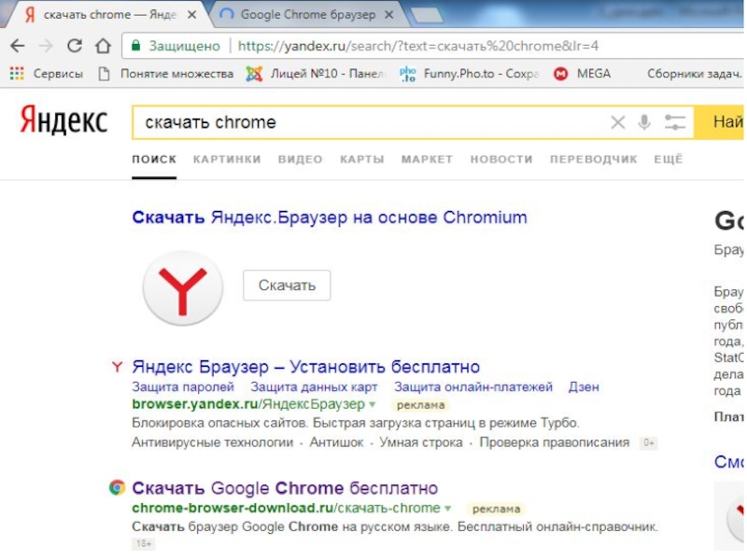Open the Защита онлайн-платежей sitelink
This screenshot has width=747, height=560.
[473, 386]
